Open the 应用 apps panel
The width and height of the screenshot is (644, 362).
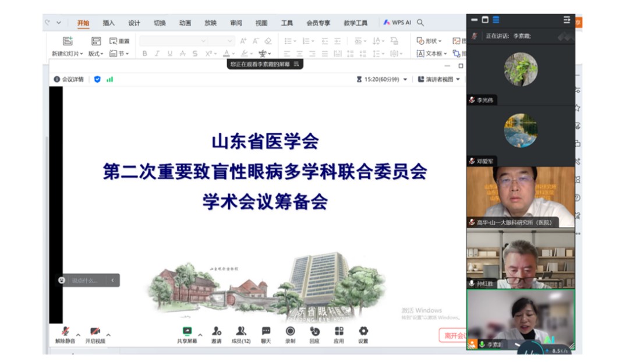[x=338, y=331]
